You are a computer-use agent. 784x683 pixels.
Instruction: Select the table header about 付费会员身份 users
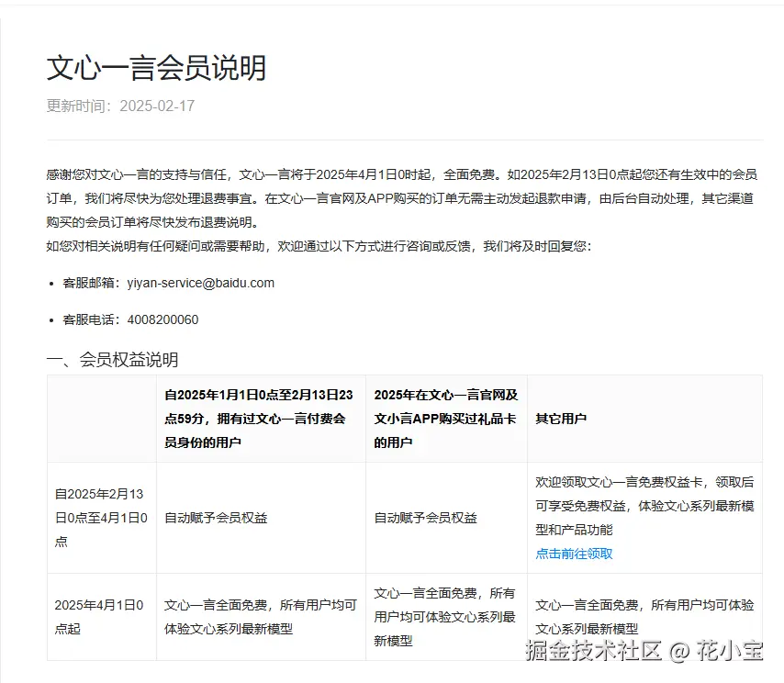tap(261, 418)
